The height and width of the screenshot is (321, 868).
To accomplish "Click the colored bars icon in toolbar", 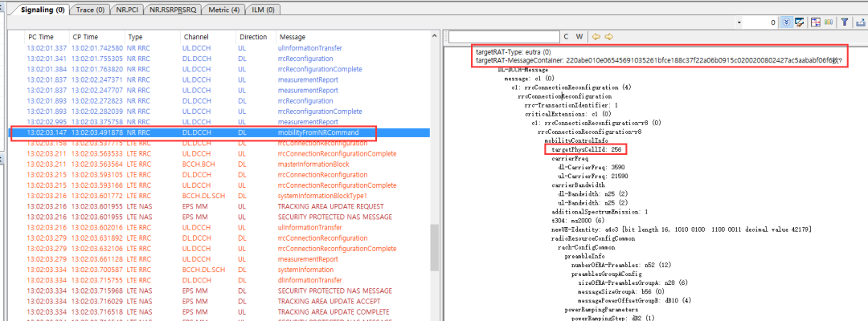I will pos(829,22).
